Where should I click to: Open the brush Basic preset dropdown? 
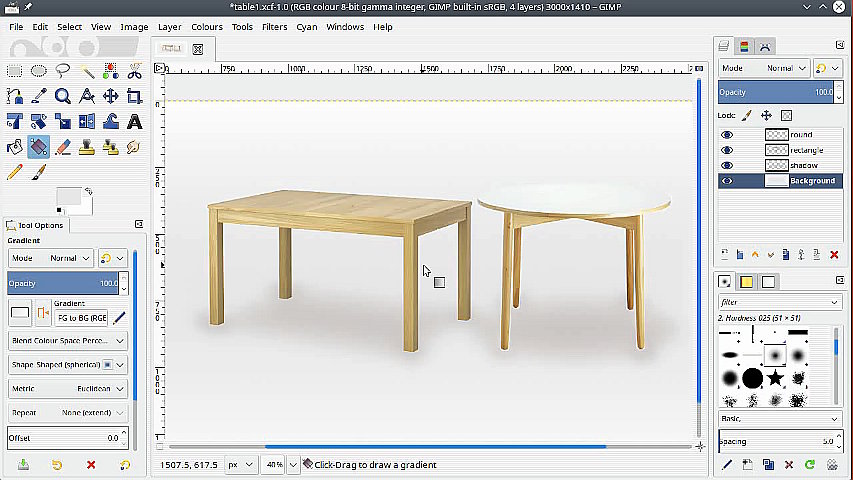click(x=779, y=418)
